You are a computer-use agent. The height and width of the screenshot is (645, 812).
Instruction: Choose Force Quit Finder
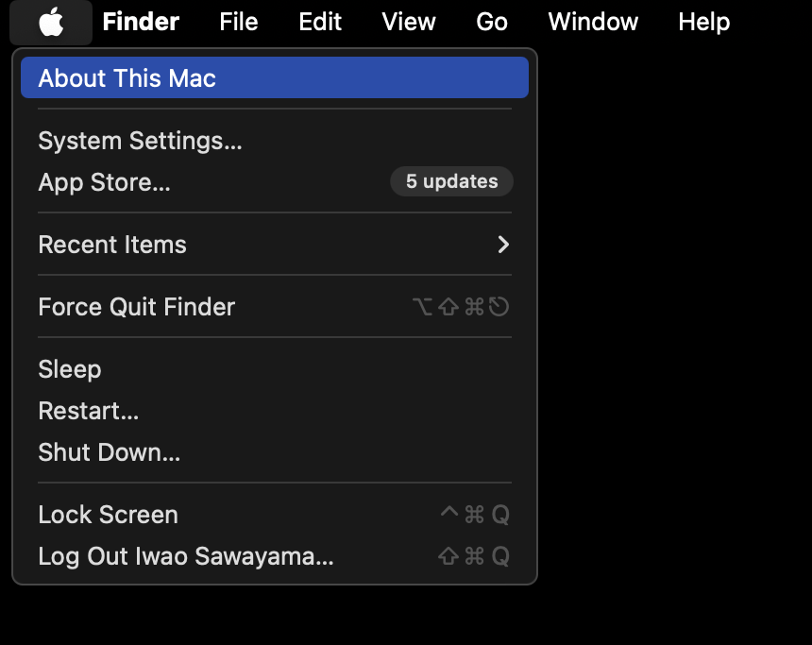[x=136, y=307]
